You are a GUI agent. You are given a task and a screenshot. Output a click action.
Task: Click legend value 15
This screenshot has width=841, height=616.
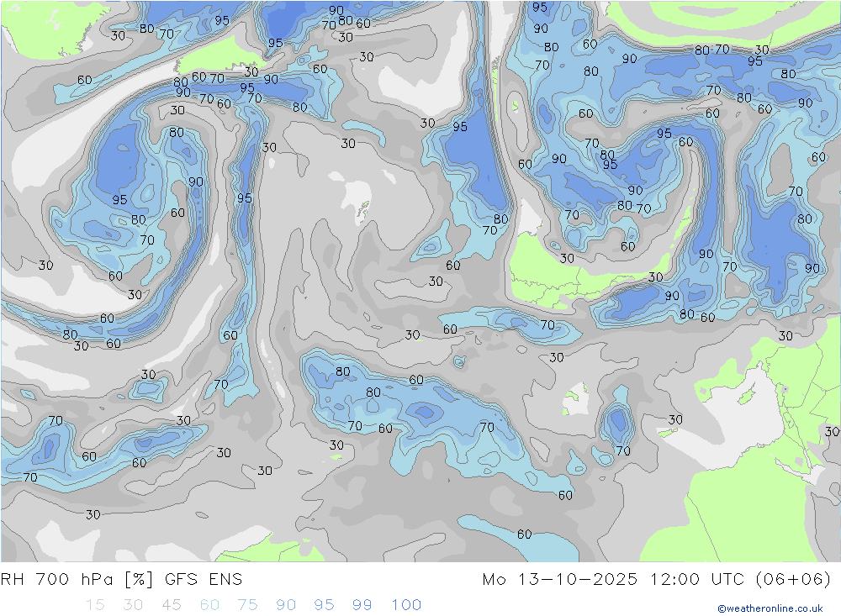pos(96,605)
